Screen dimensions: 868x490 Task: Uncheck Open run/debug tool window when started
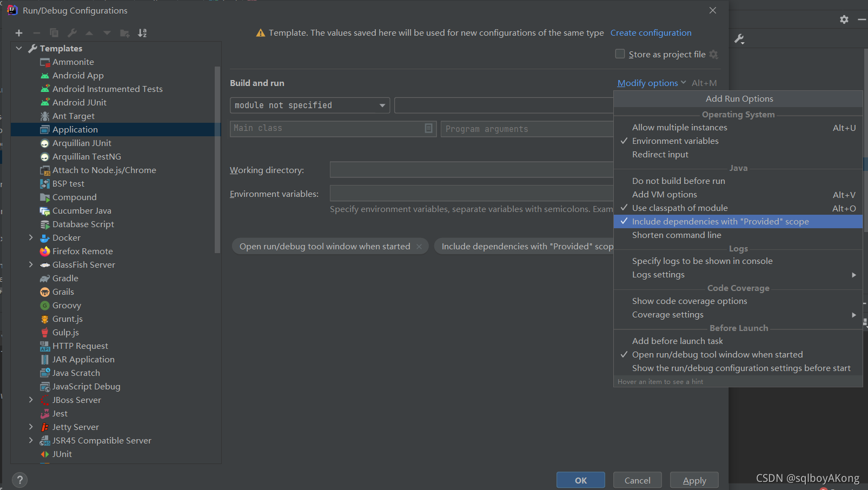point(738,355)
